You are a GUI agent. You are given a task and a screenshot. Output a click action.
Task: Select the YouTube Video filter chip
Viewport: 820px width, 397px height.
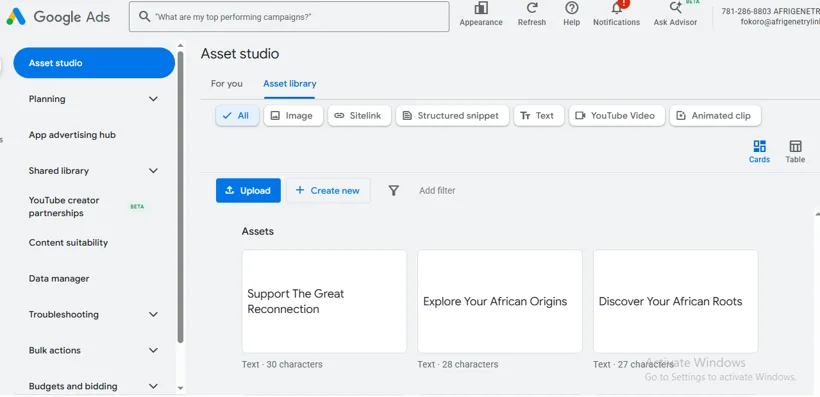point(617,116)
